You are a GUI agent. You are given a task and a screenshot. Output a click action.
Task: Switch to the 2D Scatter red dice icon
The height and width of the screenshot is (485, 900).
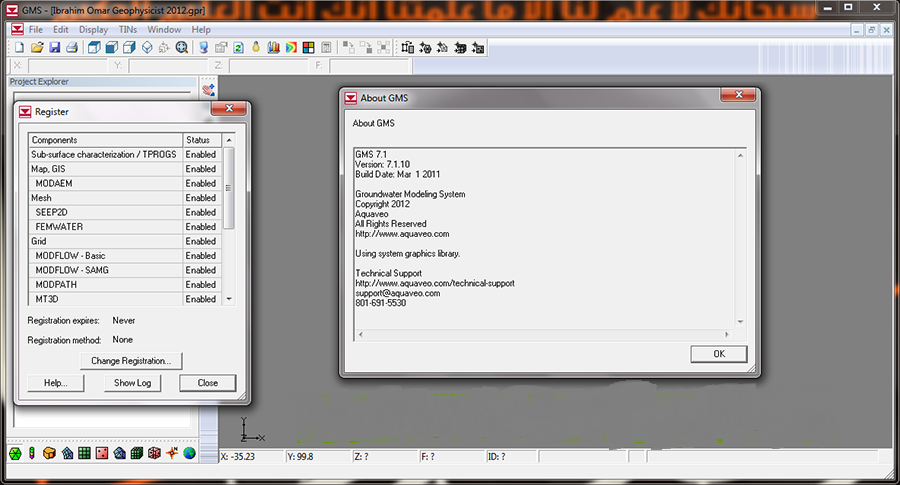tap(102, 453)
